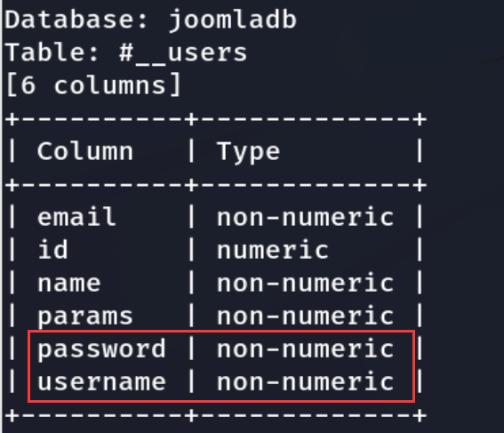Click the top table border line
The image size is (504, 433).
(216, 119)
